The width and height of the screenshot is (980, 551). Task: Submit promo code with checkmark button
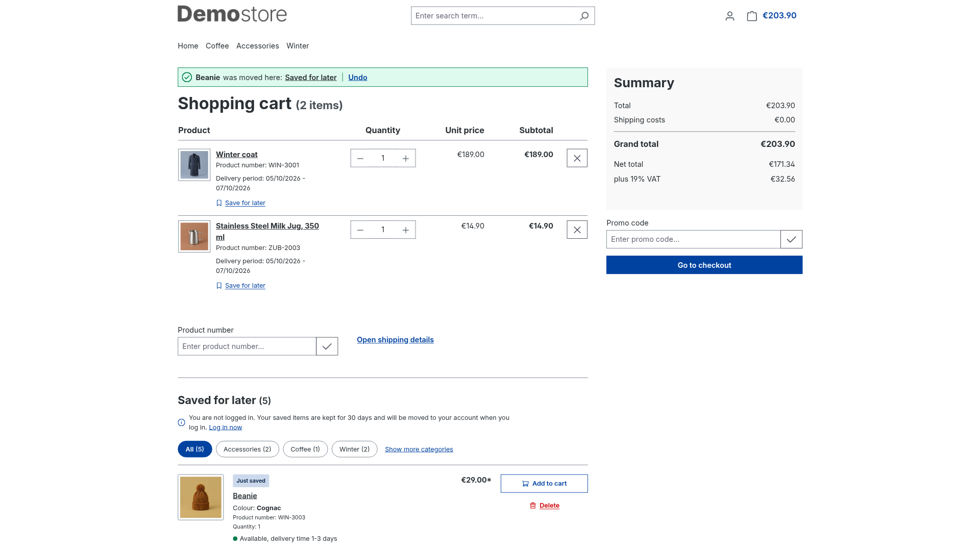791,239
